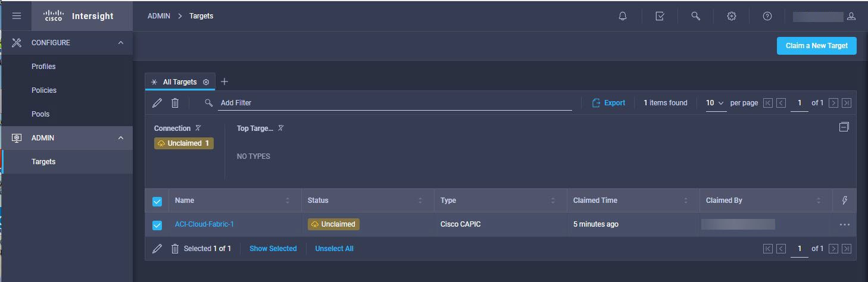Go to first page in bottom pagination

pos(768,249)
